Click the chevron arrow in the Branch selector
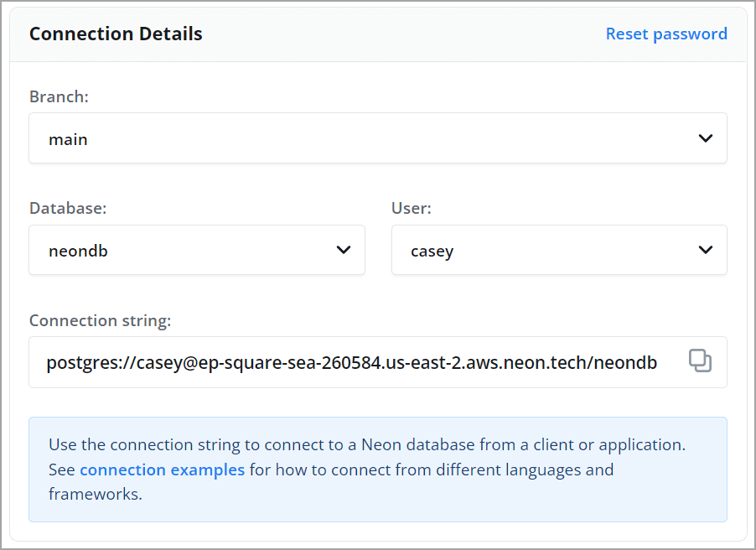756x550 pixels. point(706,138)
